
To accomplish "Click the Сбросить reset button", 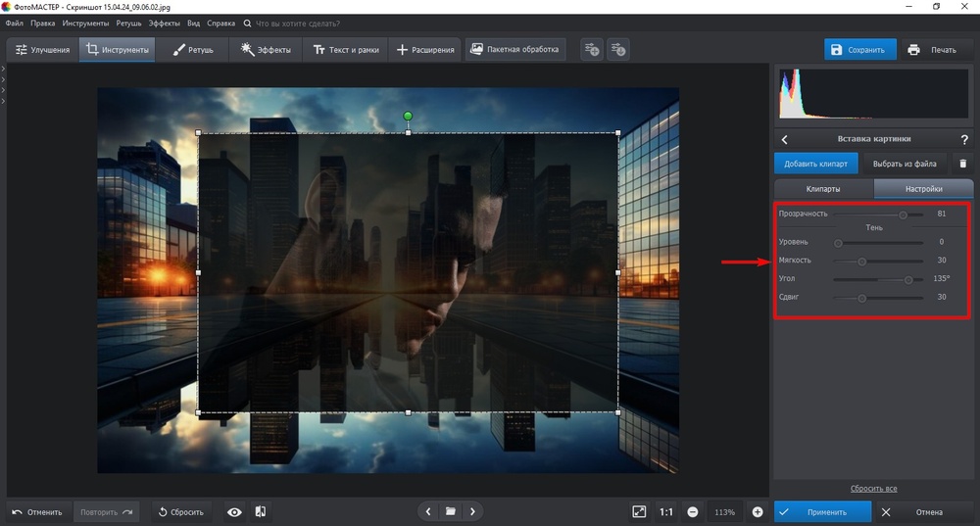I will [181, 511].
